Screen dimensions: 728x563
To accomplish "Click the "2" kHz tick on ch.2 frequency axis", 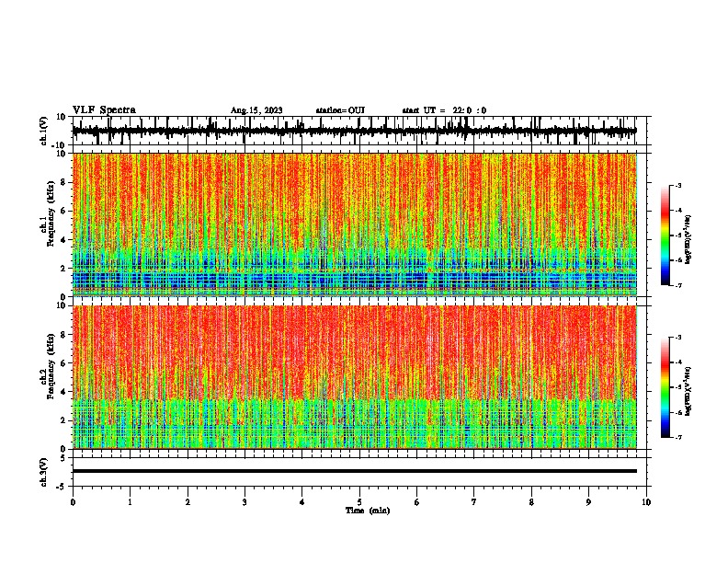I will coord(63,419).
